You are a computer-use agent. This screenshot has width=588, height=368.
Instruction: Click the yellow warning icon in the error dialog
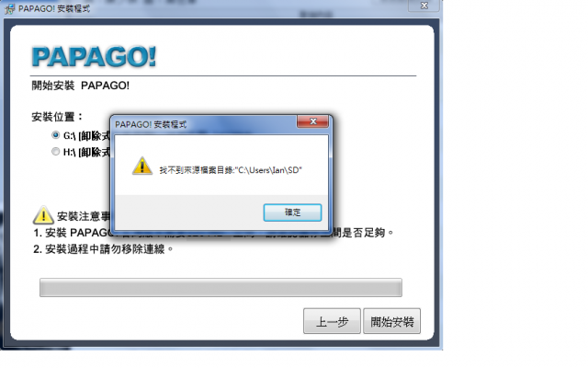pos(142,166)
